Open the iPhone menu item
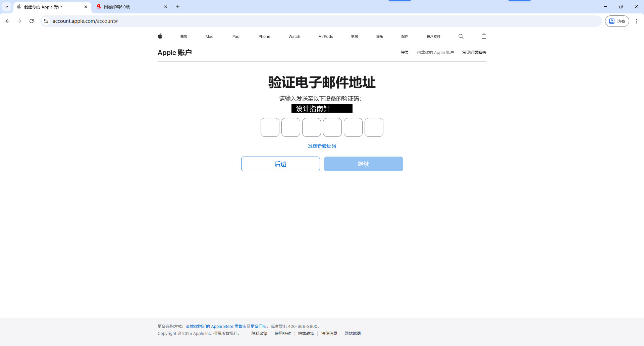 tap(264, 37)
